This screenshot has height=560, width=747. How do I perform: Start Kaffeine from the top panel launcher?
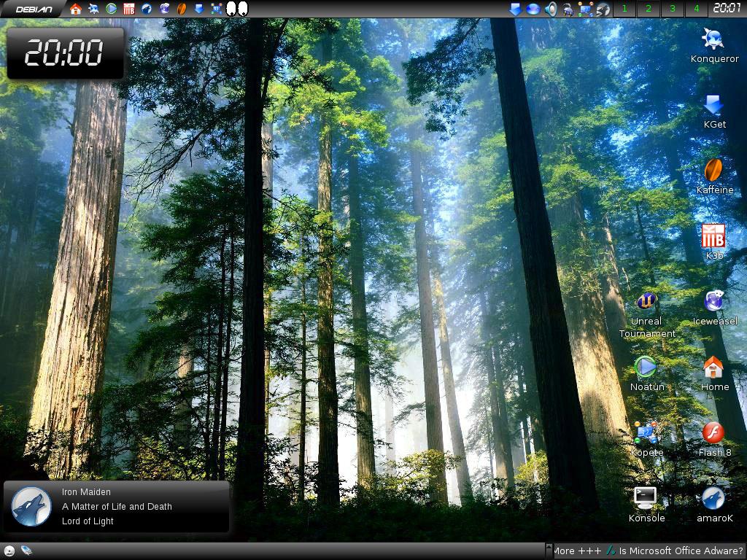click(x=182, y=9)
